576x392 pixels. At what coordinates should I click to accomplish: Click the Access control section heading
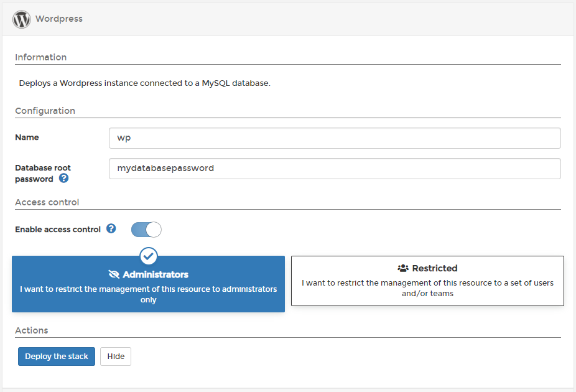click(47, 202)
